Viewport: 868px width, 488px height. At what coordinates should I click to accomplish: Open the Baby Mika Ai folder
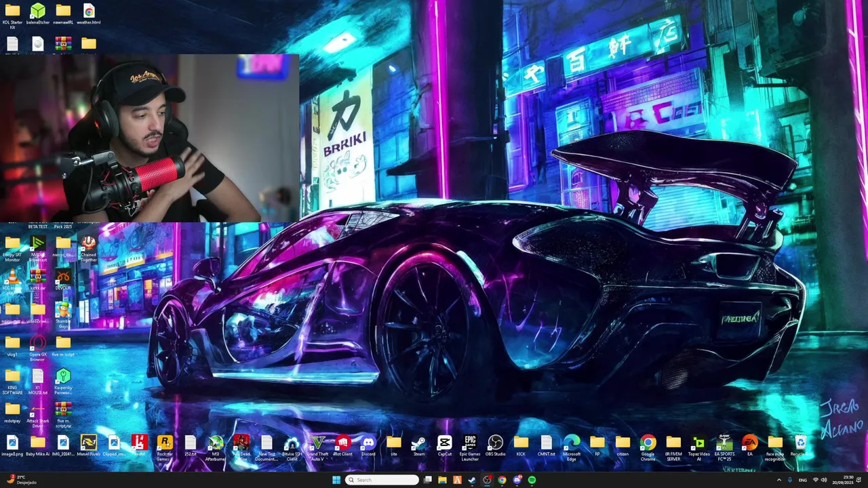tap(38, 446)
